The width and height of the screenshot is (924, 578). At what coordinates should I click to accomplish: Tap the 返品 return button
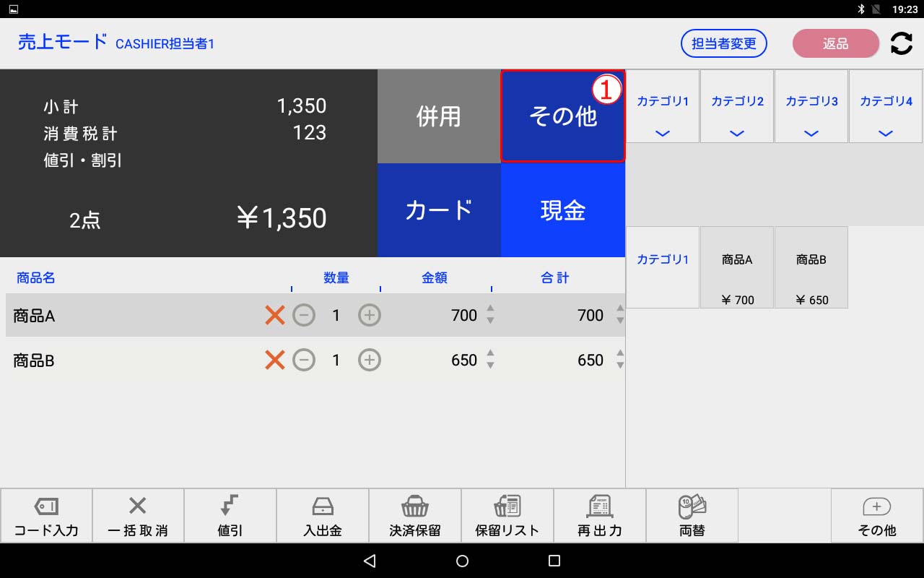click(836, 43)
